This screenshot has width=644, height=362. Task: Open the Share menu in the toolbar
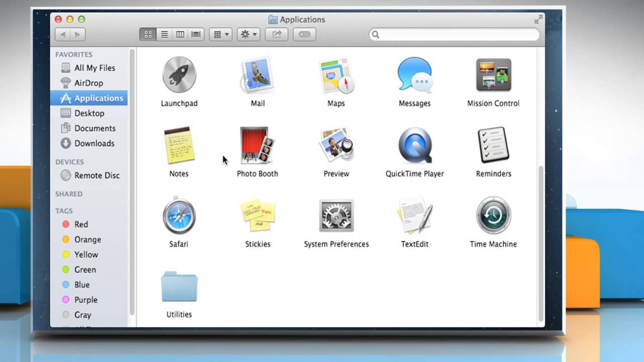coord(276,34)
